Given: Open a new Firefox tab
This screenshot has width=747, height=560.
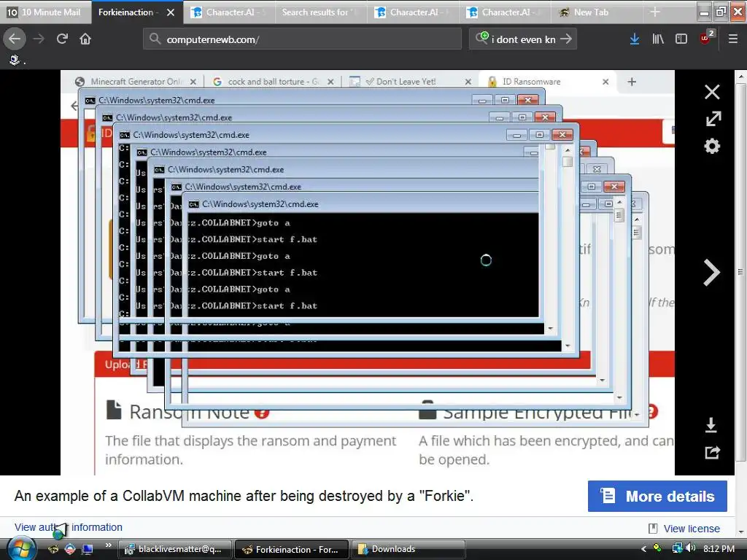Looking at the screenshot, I should point(655,12).
